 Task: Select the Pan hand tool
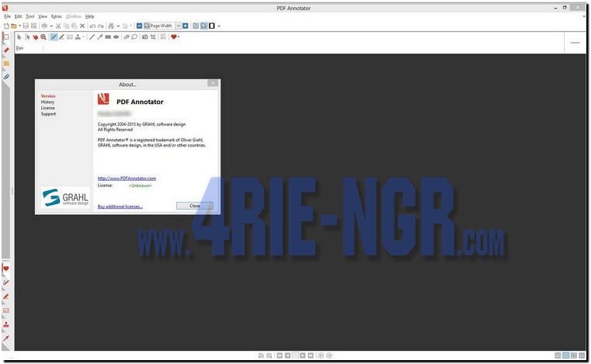coord(35,37)
